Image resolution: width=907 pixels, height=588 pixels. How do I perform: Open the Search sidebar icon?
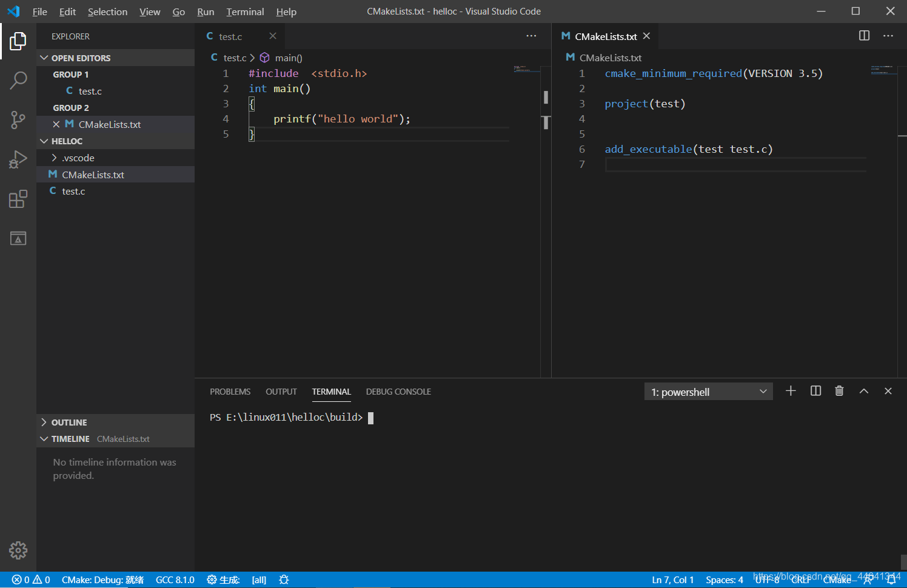coord(18,80)
